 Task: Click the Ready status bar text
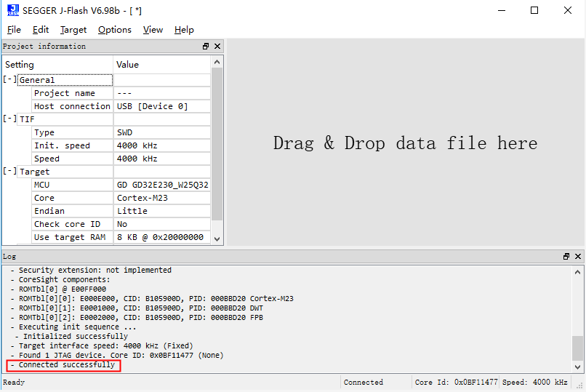[14, 383]
